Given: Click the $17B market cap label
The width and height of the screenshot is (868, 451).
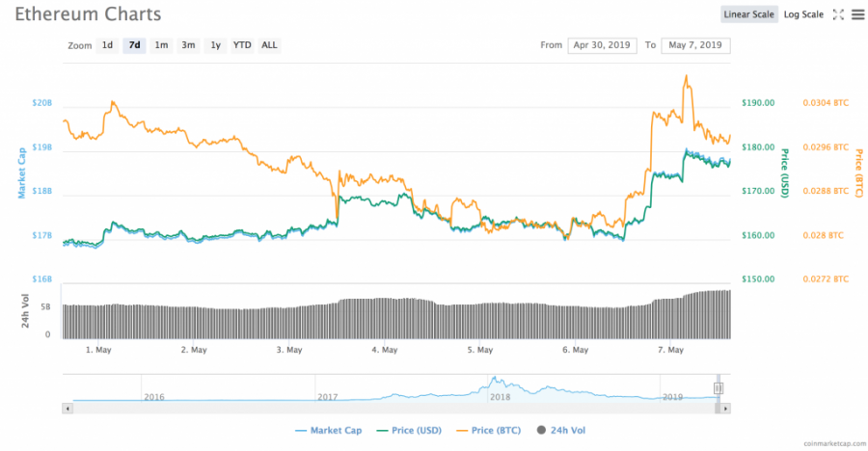Looking at the screenshot, I should click(x=42, y=235).
